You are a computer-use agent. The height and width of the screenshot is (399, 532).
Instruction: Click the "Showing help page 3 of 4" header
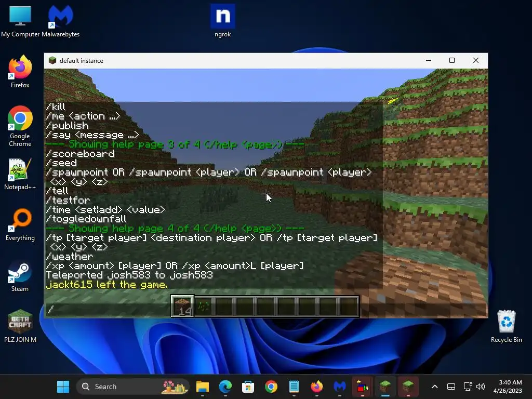tap(175, 144)
